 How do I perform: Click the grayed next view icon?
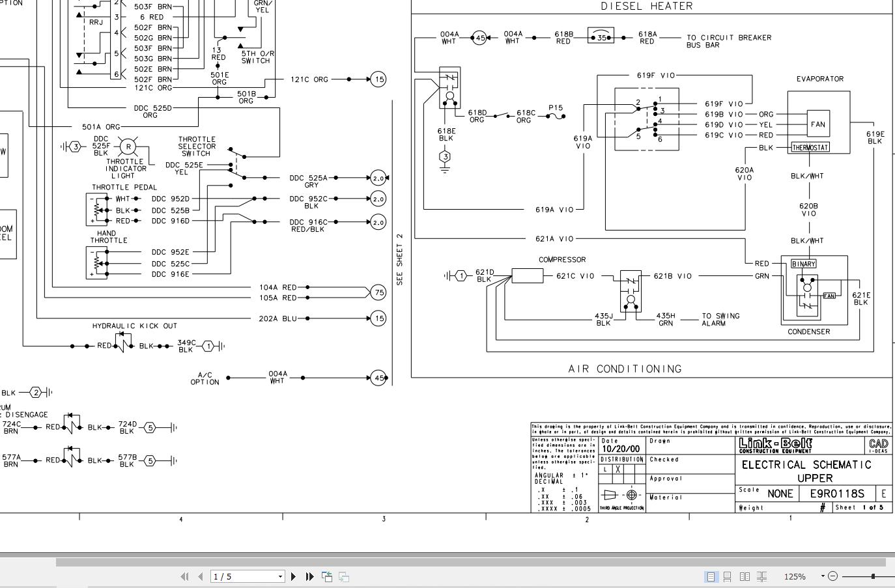pos(344,576)
